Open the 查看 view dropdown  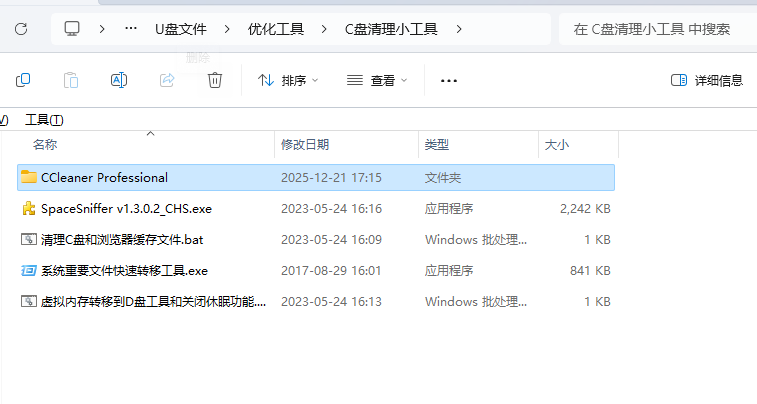pos(377,81)
